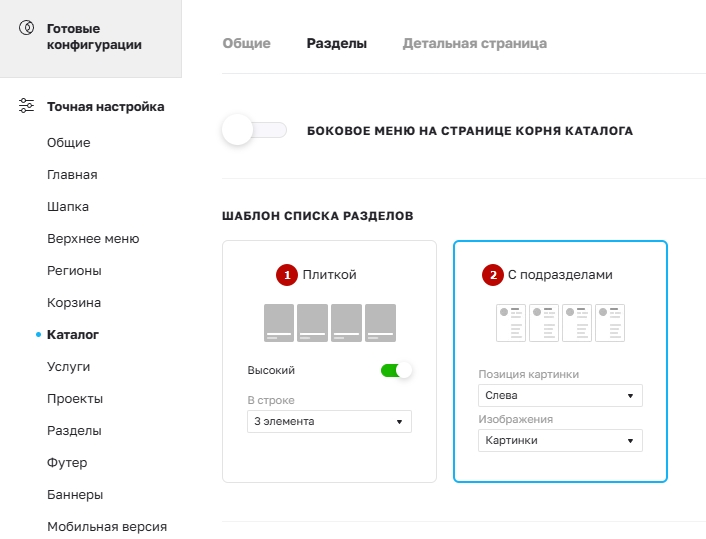Switch to the Общие tab

tap(246, 43)
